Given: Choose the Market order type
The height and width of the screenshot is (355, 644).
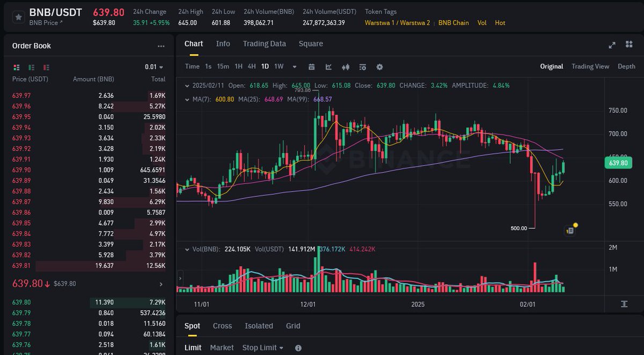Looking at the screenshot, I should click(222, 347).
